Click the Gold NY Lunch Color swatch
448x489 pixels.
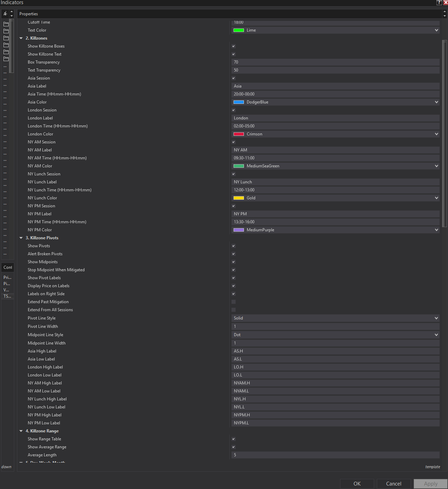pos(239,198)
